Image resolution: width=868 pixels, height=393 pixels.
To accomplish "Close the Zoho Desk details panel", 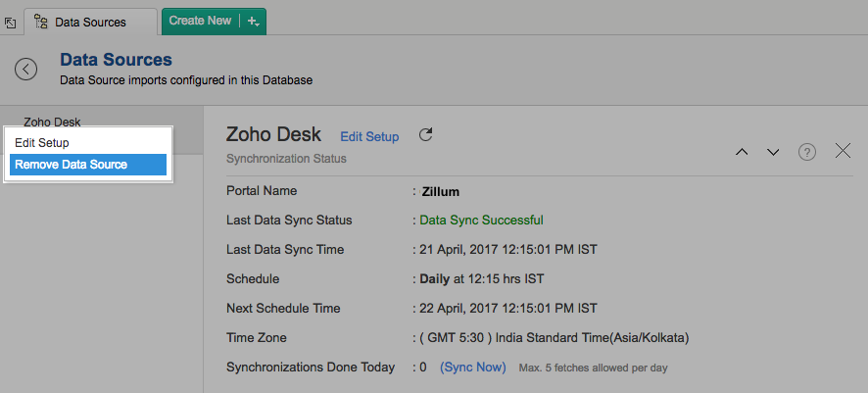I will (843, 151).
